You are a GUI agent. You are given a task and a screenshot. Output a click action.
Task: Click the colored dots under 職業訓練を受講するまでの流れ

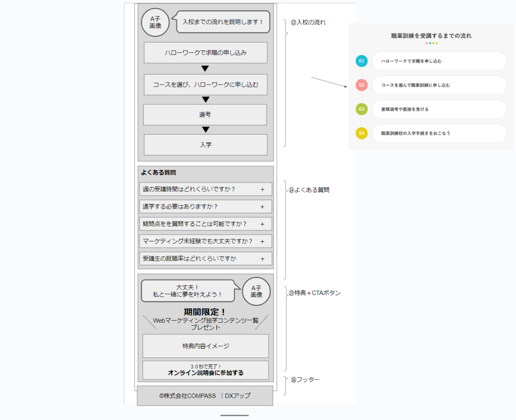pos(431,43)
